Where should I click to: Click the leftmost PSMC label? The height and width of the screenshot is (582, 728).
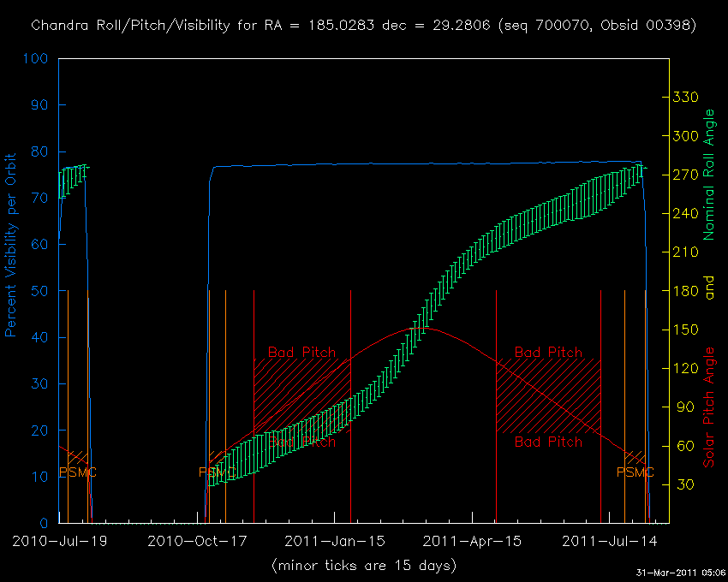pyautogui.click(x=78, y=472)
